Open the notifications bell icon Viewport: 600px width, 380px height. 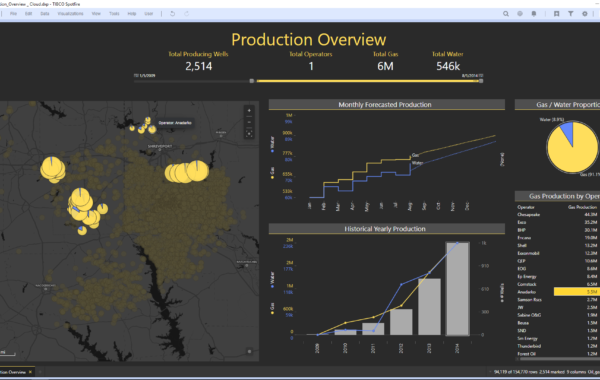click(x=534, y=14)
